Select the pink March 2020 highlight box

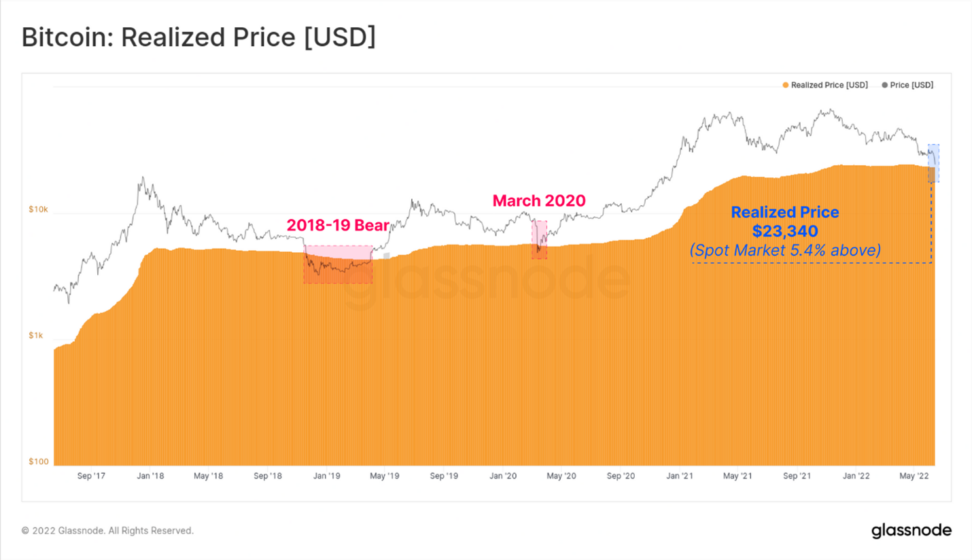[x=539, y=239]
